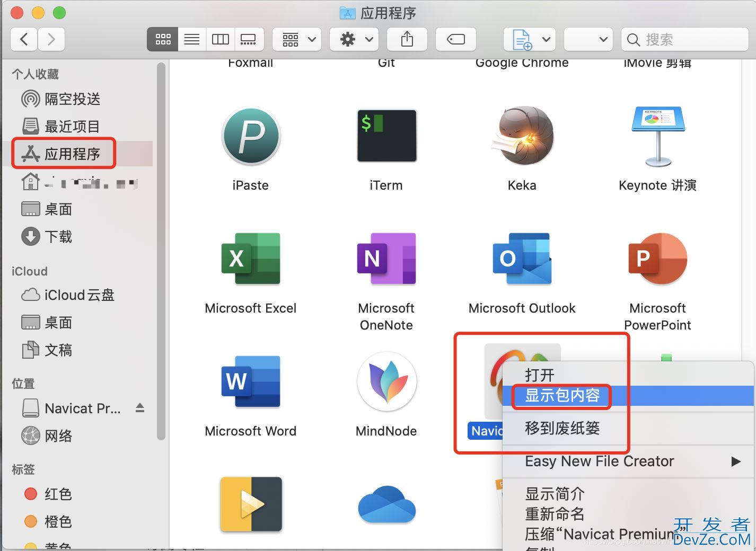Select the iPaste app icon

pyautogui.click(x=250, y=136)
